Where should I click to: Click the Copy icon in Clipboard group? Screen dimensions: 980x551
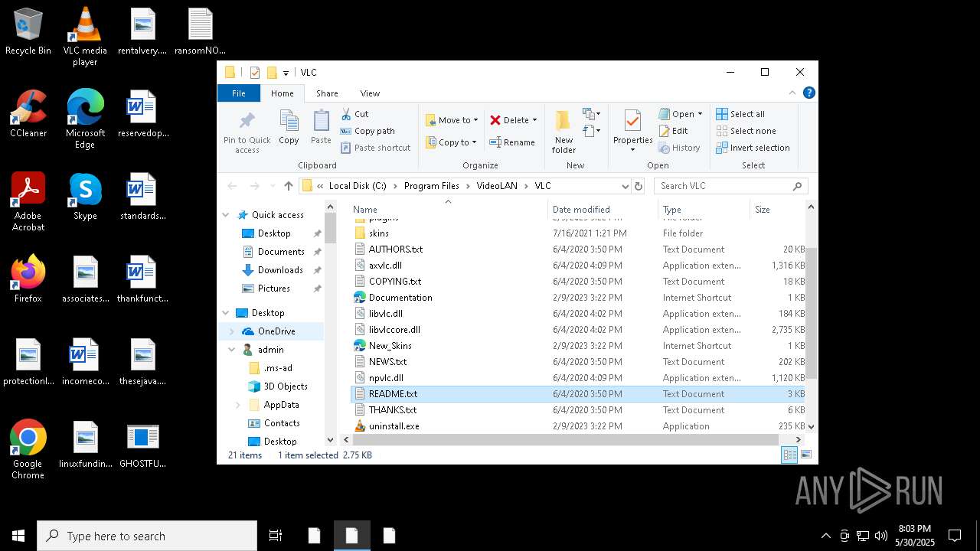(x=289, y=127)
